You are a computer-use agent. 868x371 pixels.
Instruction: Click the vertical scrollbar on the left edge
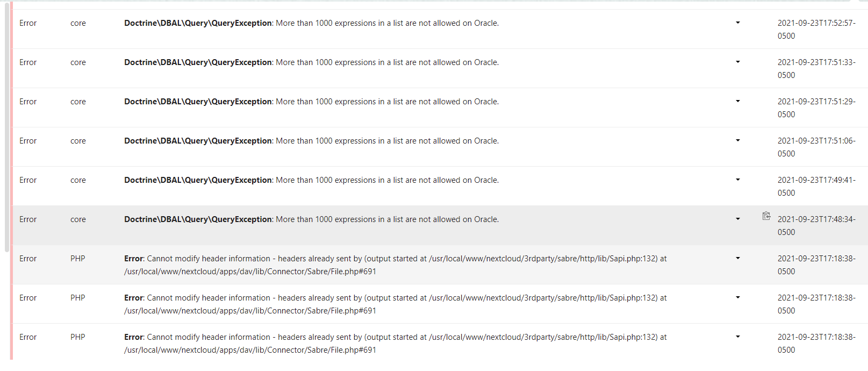pos(7,126)
